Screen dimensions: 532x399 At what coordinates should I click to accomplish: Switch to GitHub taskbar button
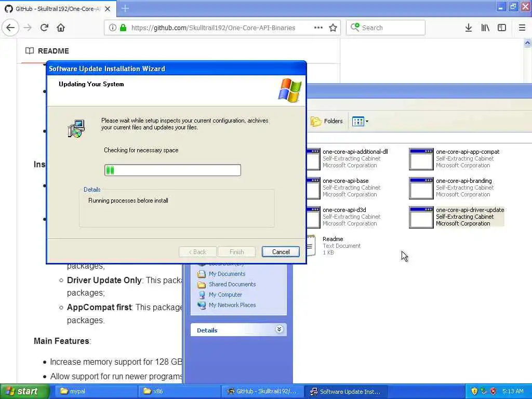coord(262,391)
